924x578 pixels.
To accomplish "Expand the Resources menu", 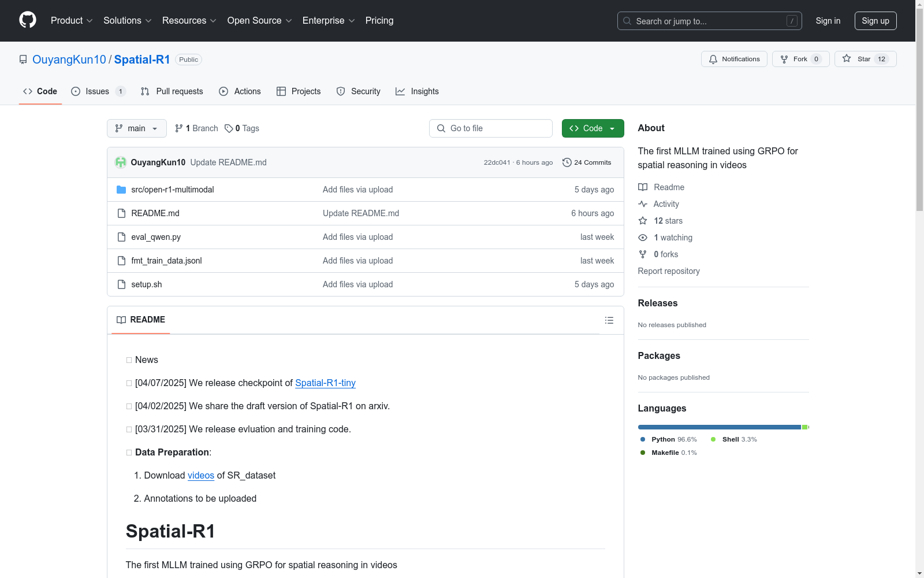I will [189, 21].
